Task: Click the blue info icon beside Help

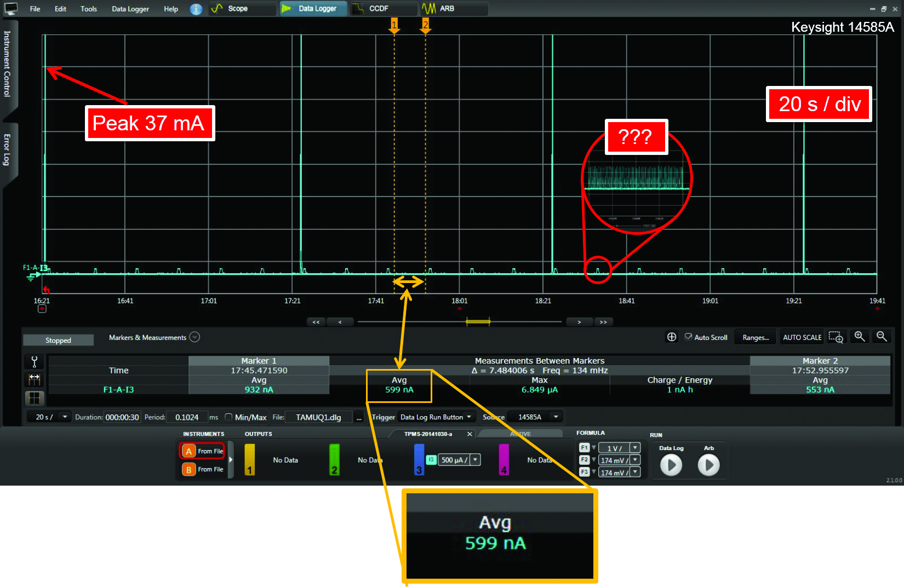Action: click(196, 9)
